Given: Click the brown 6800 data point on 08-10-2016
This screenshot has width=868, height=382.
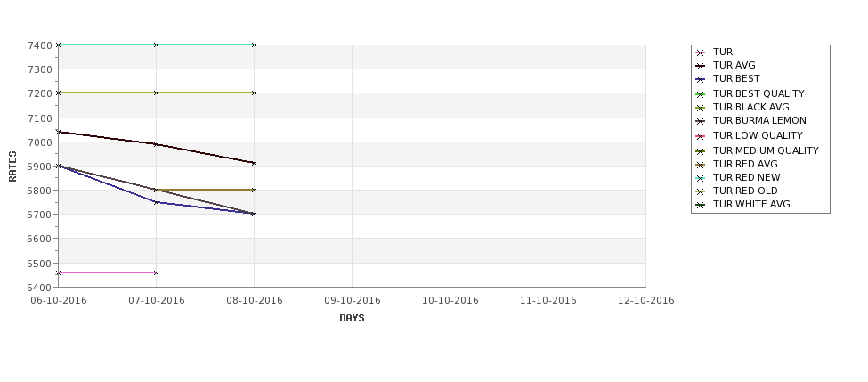Looking at the screenshot, I should [x=254, y=190].
